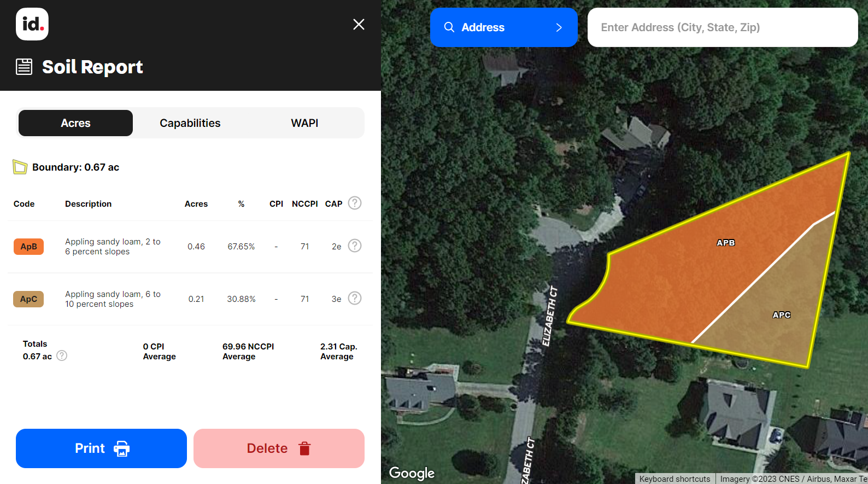868x484 pixels.
Task: Delete the soil report boundary
Action: click(279, 448)
